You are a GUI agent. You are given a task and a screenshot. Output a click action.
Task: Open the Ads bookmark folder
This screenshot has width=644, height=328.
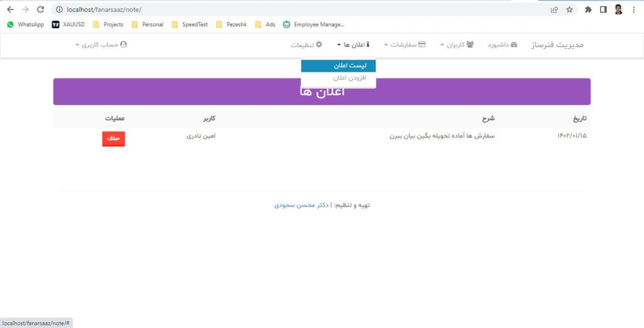(265, 25)
